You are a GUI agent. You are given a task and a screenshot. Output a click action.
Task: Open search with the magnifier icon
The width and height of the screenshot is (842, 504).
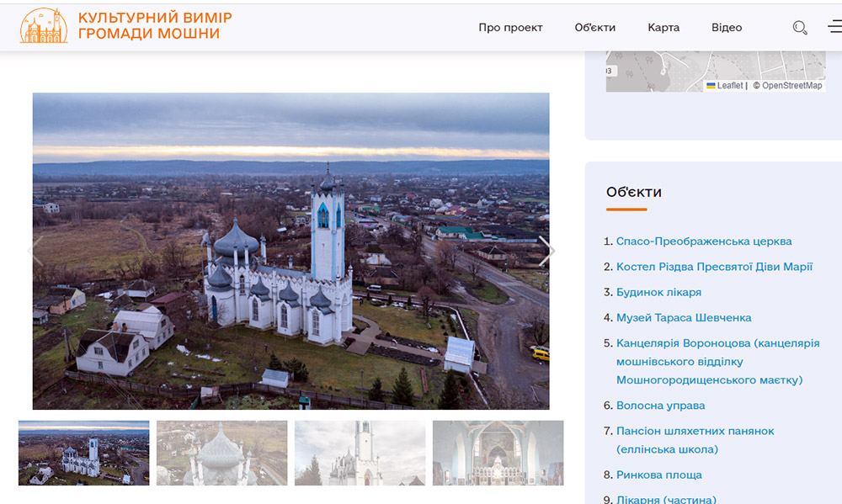800,28
